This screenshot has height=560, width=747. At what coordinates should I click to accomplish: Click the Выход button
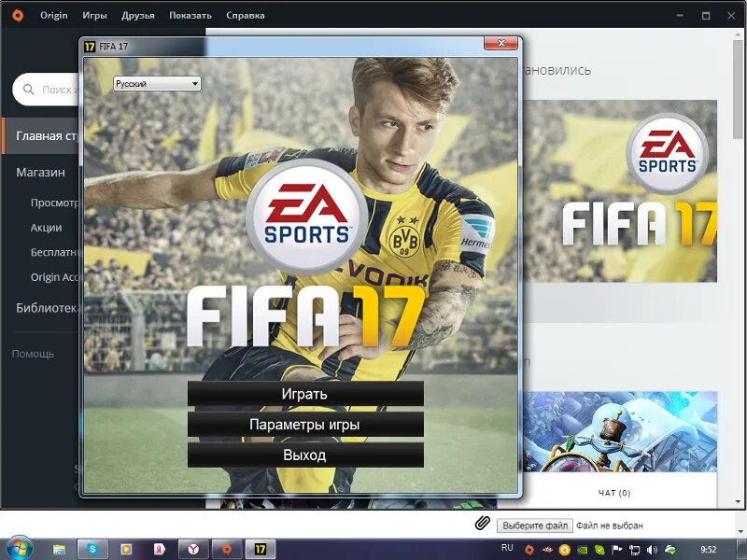click(305, 455)
